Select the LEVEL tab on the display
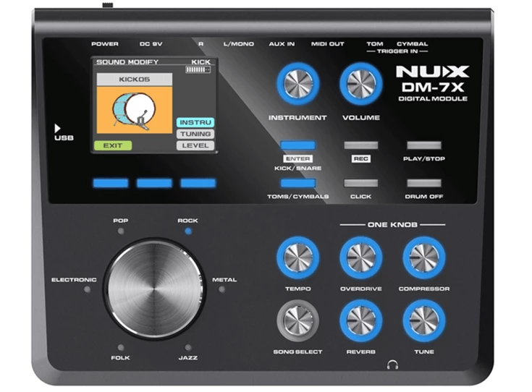 coord(195,145)
